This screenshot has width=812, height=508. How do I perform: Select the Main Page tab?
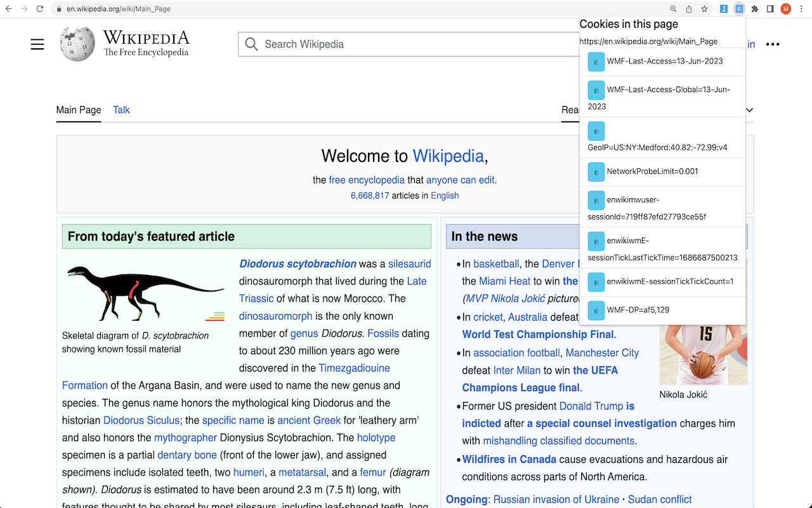pos(79,110)
